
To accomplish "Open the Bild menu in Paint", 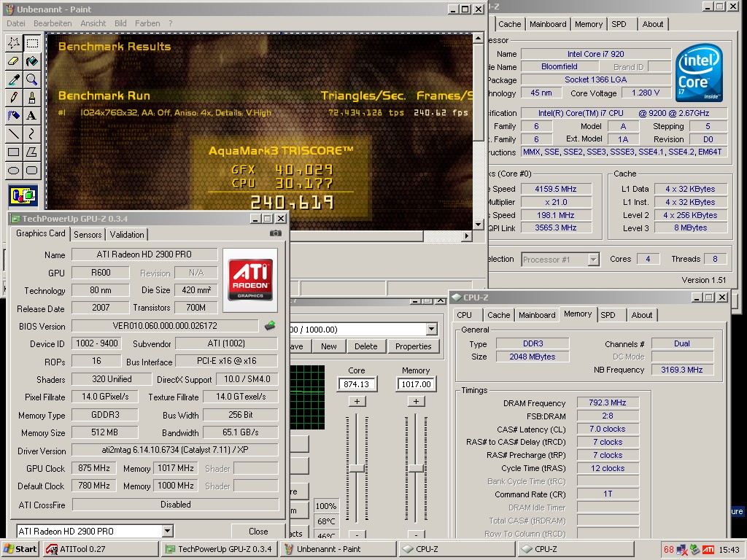I will (120, 23).
